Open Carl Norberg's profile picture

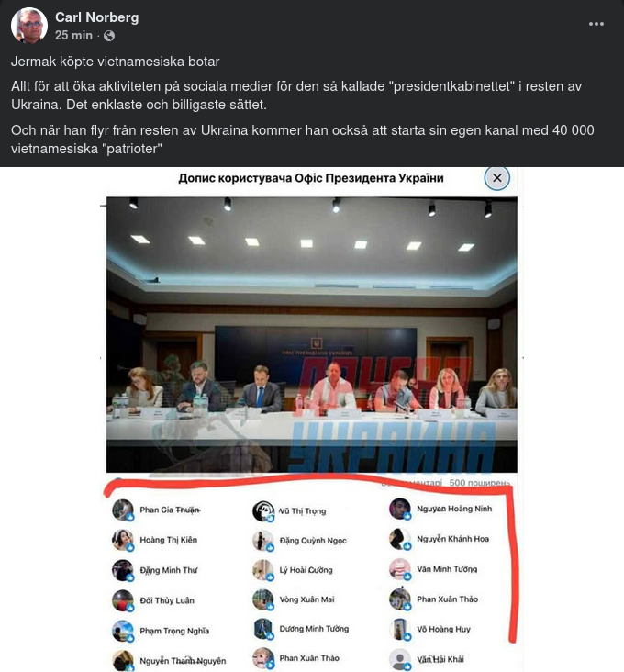tap(29, 26)
